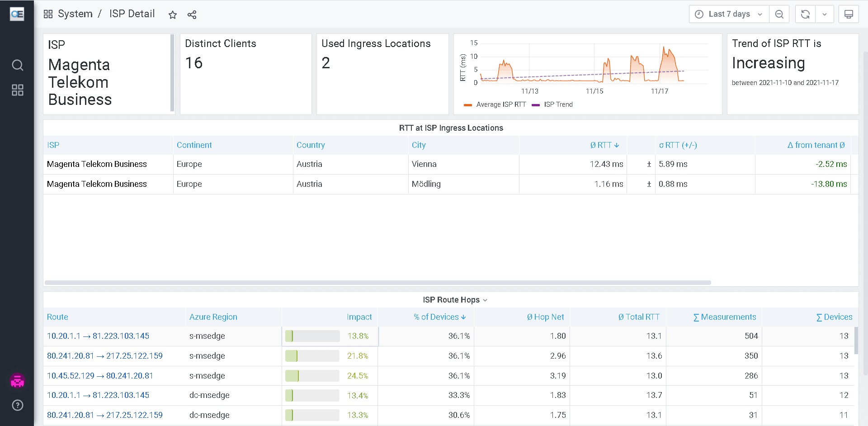Viewport: 868px width, 426px height.
Task: Open the dashboards grid icon in the sidebar
Action: coord(17,90)
